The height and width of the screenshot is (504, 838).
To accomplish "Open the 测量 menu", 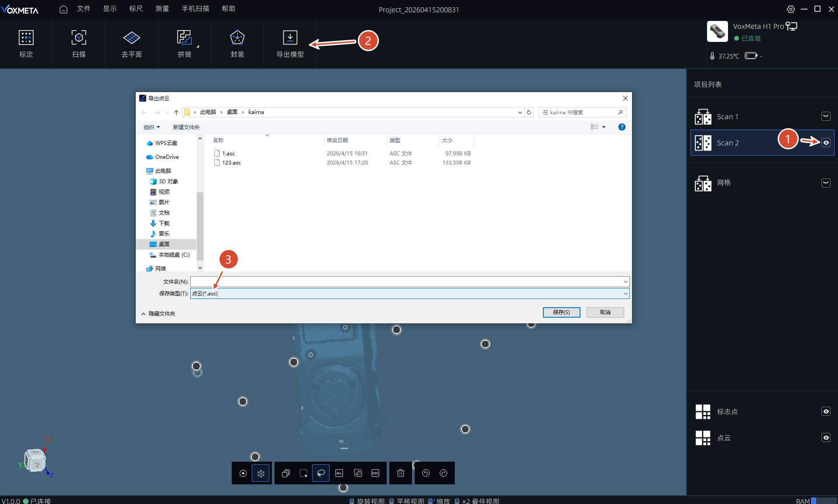I will pos(162,9).
